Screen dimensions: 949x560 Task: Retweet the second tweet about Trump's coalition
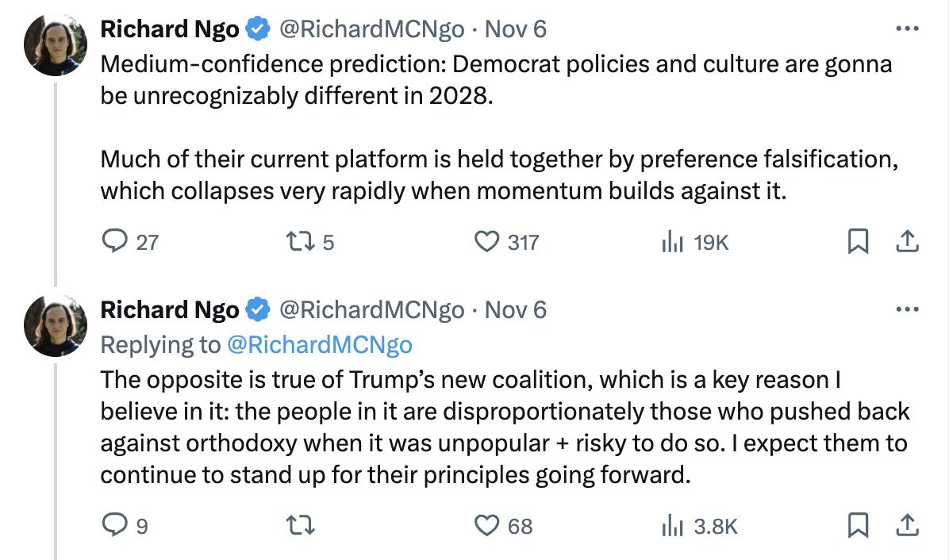pyautogui.click(x=300, y=526)
